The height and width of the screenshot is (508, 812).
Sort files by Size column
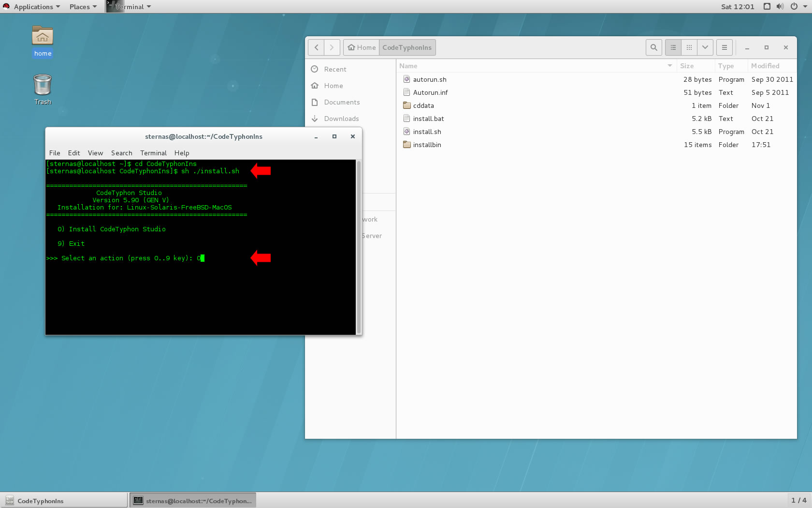[695, 66]
